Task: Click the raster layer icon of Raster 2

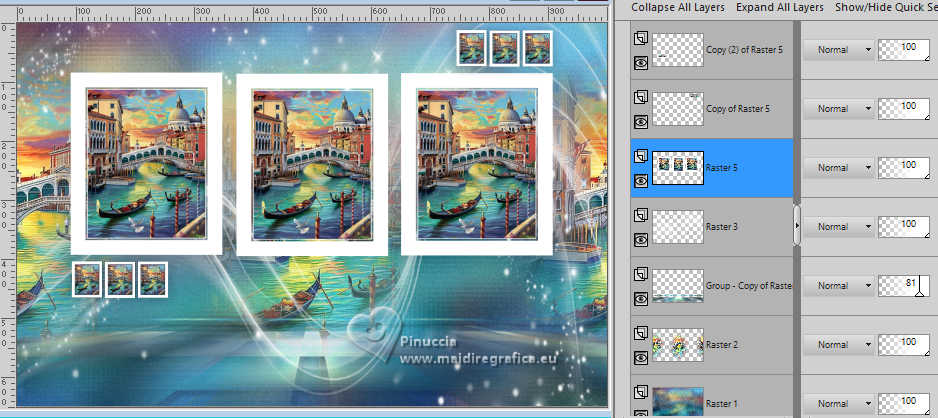Action: point(640,333)
